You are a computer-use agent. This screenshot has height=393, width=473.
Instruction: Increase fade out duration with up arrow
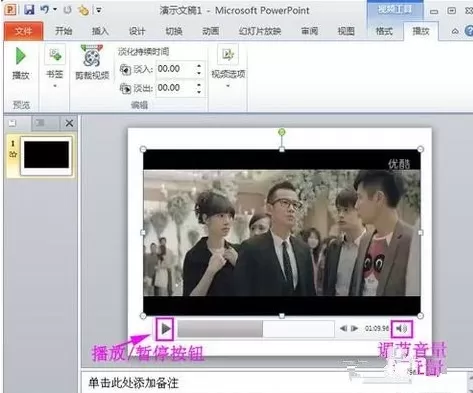199,85
